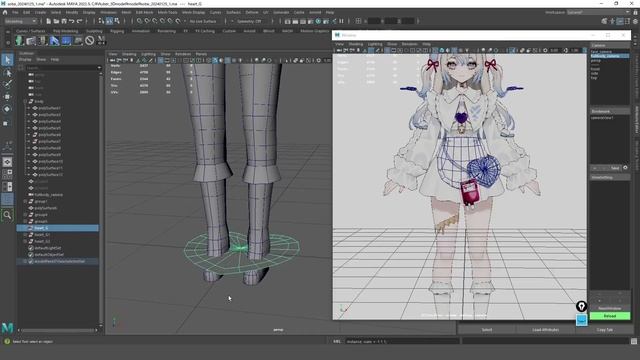
Task: Open the No Live Surface field dropdown
Action: (203, 21)
